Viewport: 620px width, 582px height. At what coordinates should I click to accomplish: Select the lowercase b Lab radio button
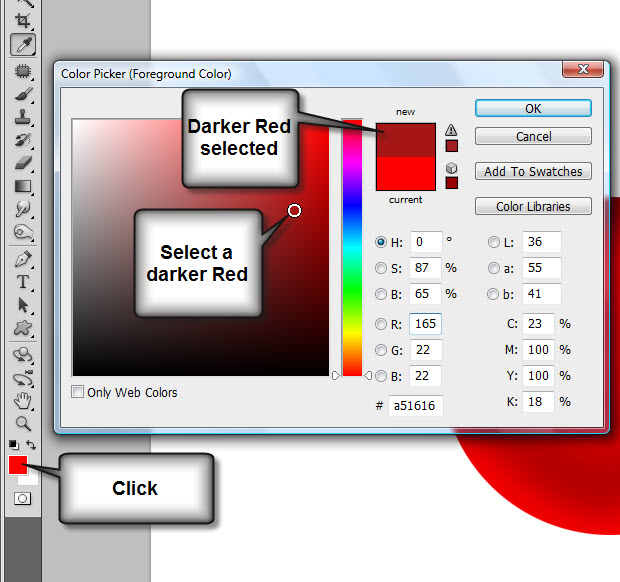493,294
